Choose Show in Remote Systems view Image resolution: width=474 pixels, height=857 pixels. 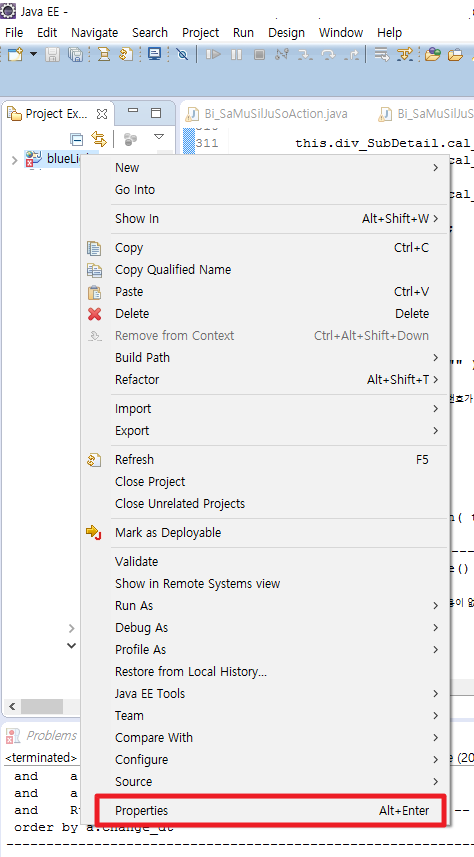click(x=265, y=584)
